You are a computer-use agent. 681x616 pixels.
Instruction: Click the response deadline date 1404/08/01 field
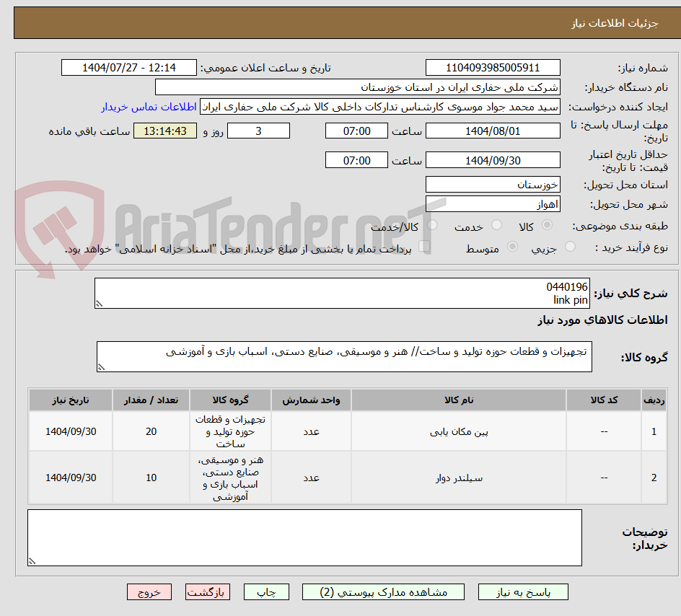click(493, 131)
